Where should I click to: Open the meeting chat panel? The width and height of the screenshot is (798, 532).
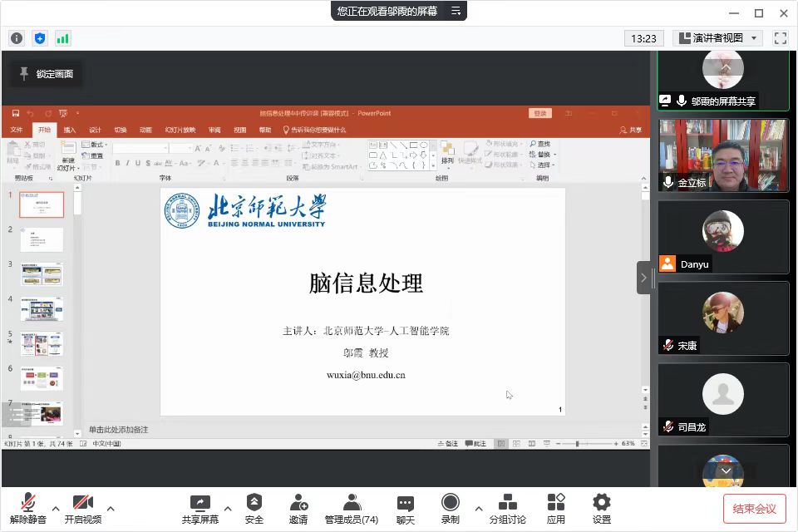(x=405, y=505)
